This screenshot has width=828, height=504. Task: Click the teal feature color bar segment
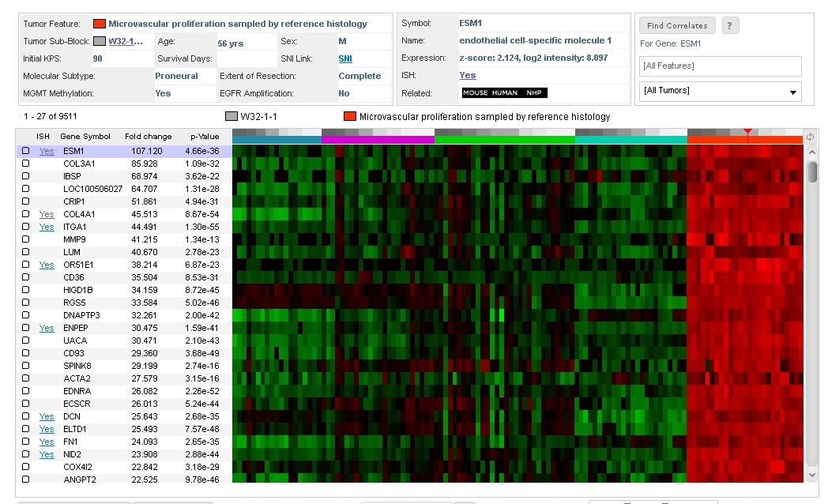click(x=631, y=140)
